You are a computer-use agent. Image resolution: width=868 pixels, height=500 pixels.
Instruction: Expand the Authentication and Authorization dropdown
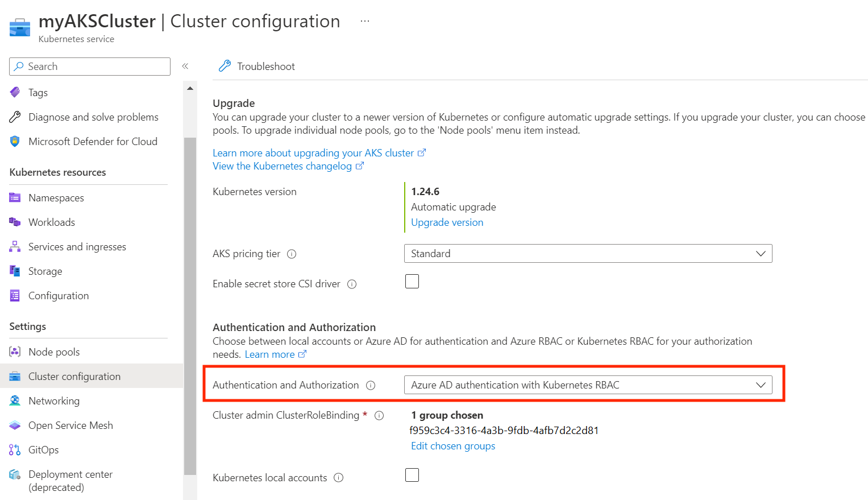588,385
